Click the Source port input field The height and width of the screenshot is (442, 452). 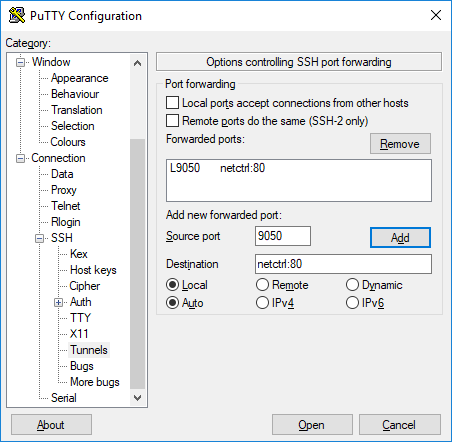(283, 236)
